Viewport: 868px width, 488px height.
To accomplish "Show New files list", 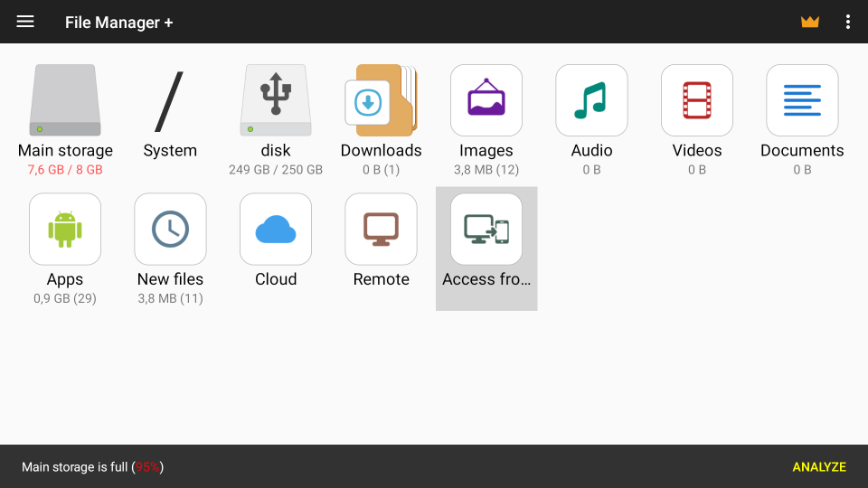I will (170, 230).
